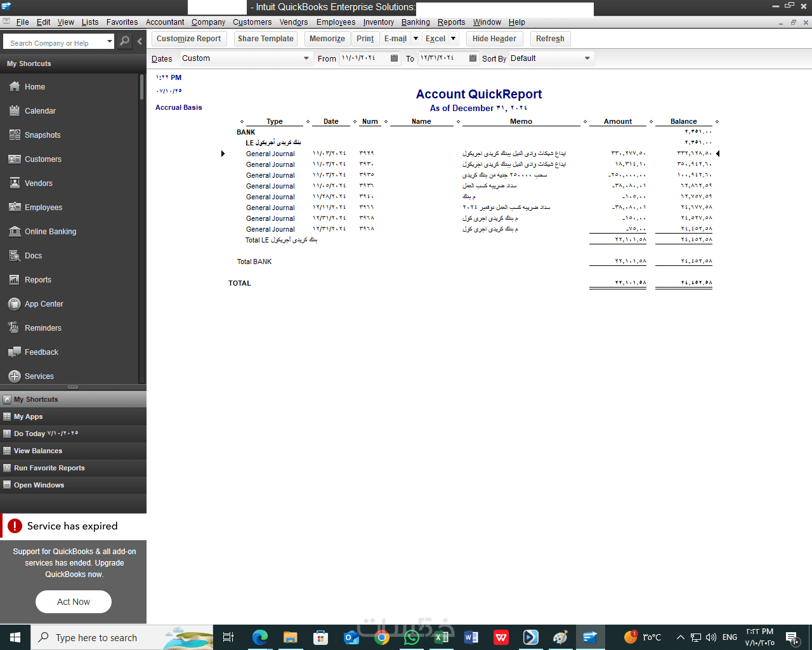Open File Explorer from taskbar
812x650 pixels.
290,637
